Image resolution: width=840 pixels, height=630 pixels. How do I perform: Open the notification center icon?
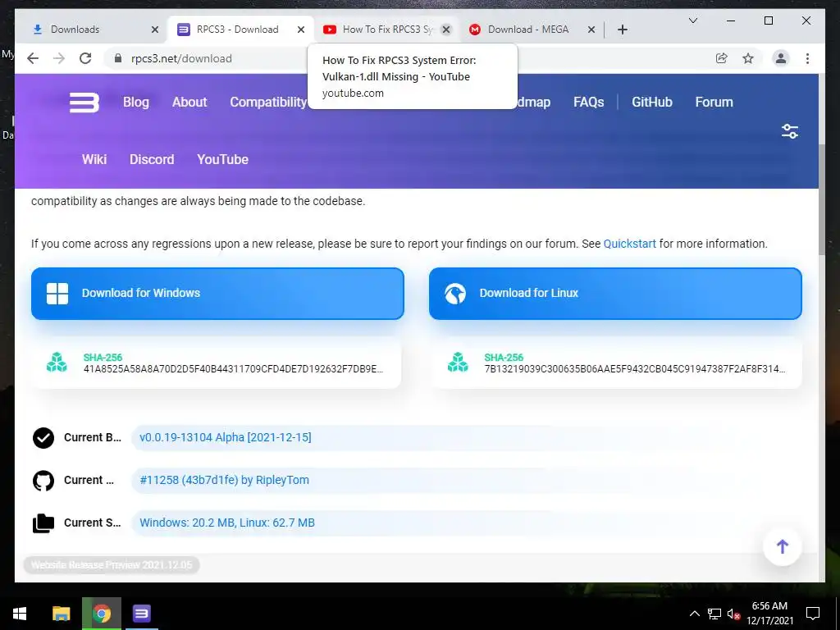click(x=813, y=614)
